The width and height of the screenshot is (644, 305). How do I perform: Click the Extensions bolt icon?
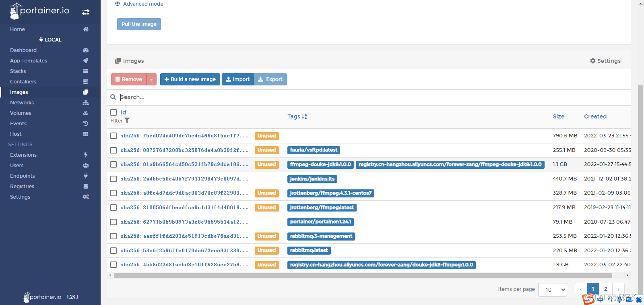(86, 155)
